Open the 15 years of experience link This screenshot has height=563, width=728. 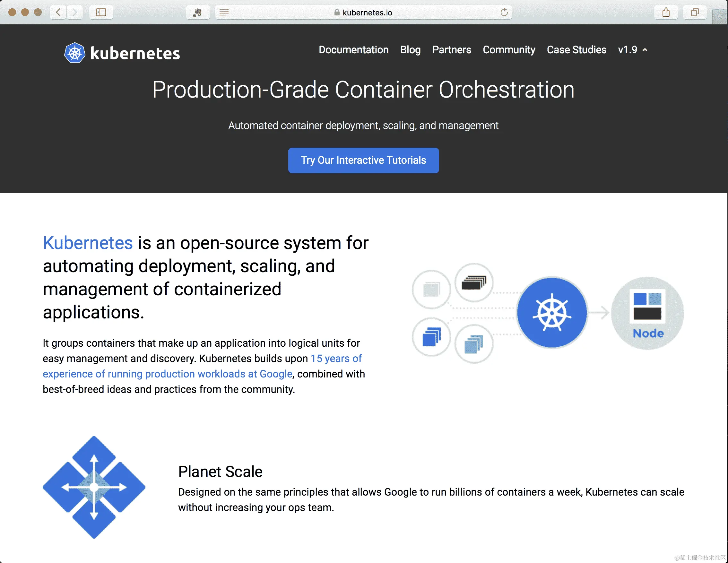coord(336,359)
